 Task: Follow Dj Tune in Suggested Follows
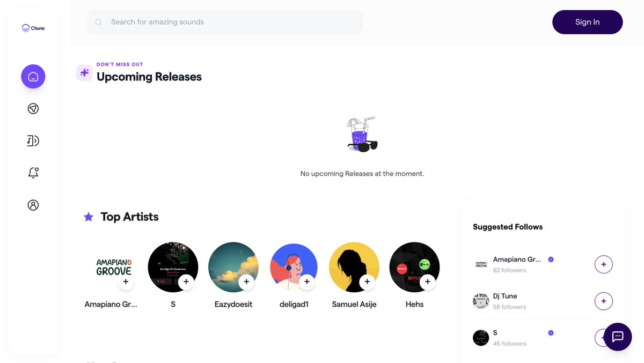pos(604,301)
